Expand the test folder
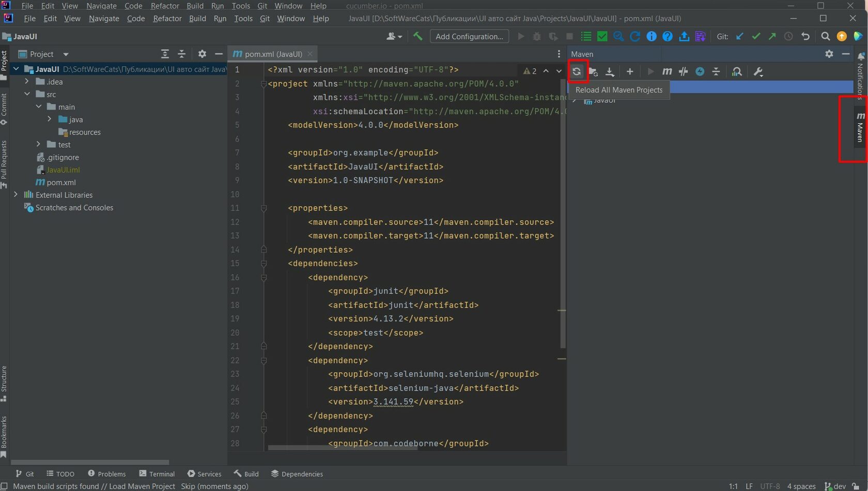Viewport: 868px width, 491px height. coord(39,144)
